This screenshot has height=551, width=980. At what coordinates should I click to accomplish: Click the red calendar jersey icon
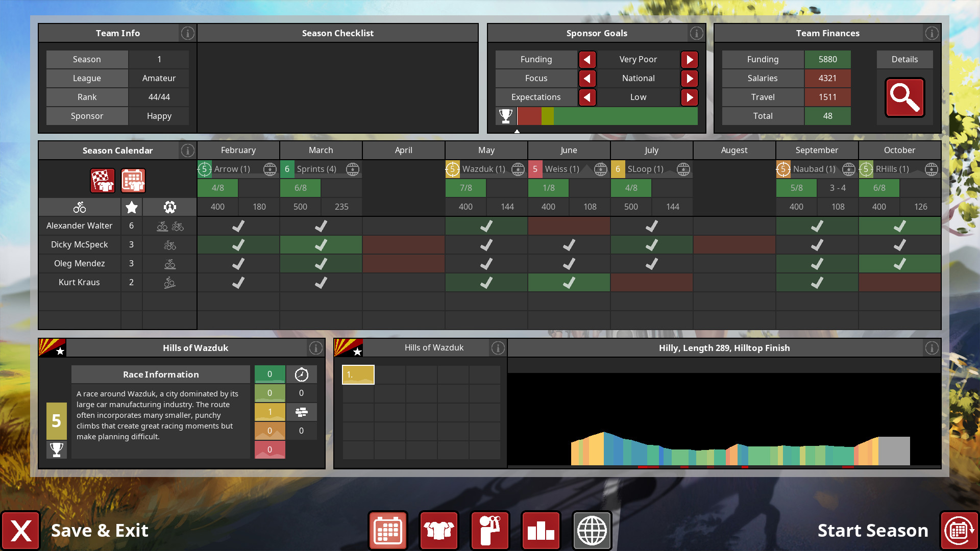click(x=133, y=181)
